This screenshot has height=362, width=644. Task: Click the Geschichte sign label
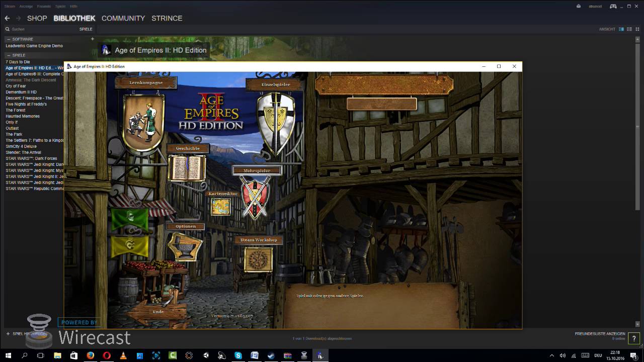[188, 148]
